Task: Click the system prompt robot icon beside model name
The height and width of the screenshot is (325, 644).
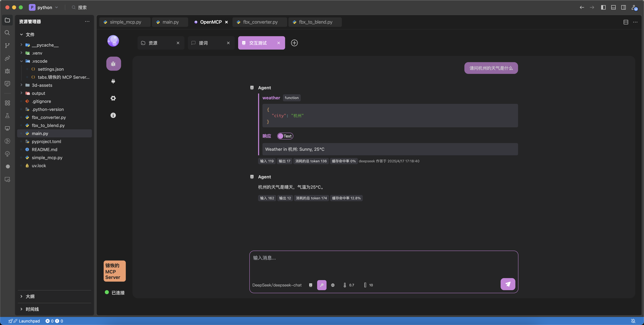Action: [x=310, y=285]
